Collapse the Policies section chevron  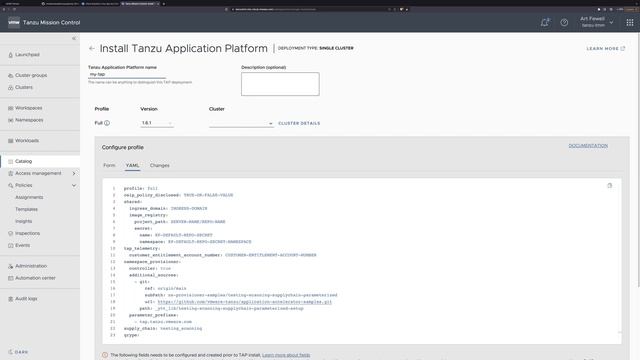point(74,185)
